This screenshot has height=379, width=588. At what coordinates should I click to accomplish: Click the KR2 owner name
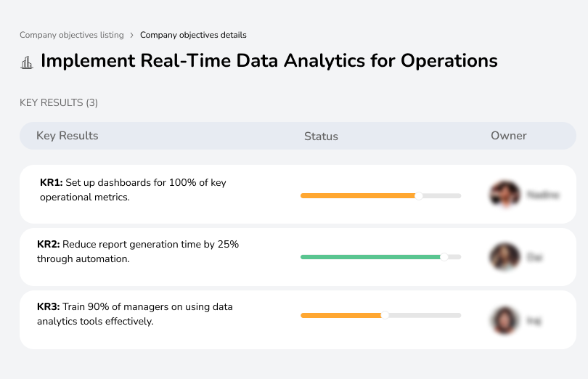[x=535, y=257]
